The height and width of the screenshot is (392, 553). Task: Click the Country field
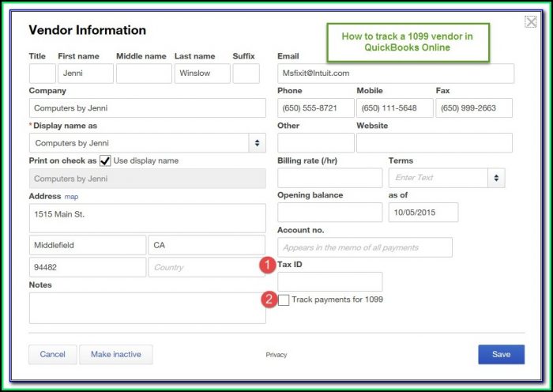click(x=207, y=267)
